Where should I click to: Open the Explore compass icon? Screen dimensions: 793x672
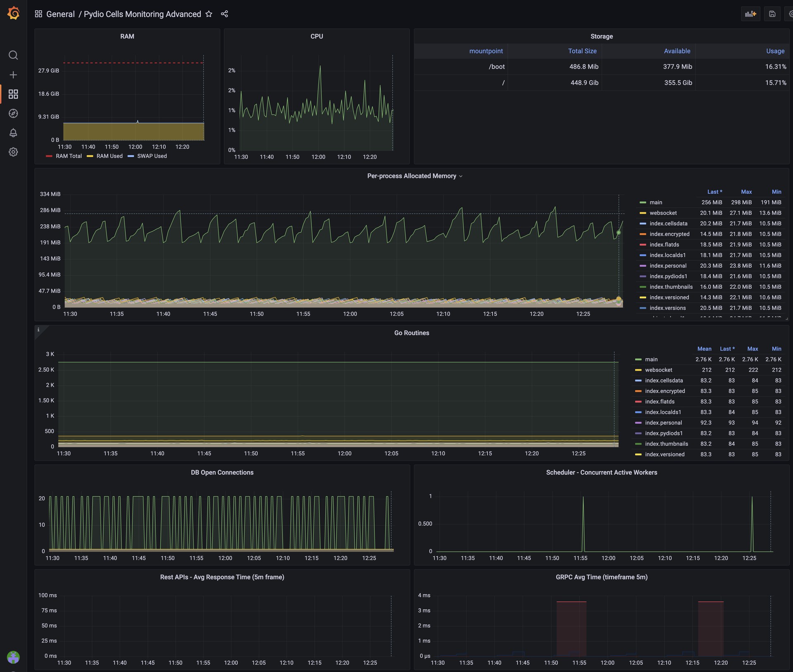(13, 114)
